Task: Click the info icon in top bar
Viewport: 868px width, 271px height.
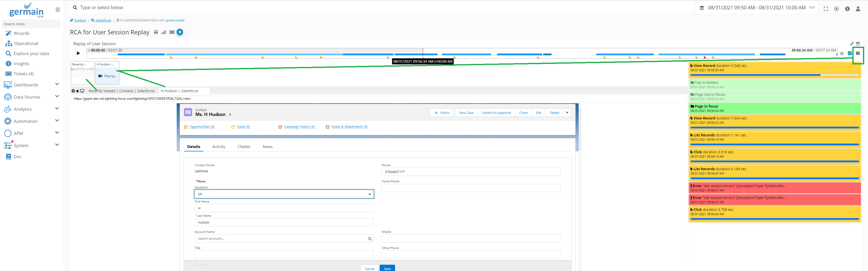Action: tap(847, 9)
